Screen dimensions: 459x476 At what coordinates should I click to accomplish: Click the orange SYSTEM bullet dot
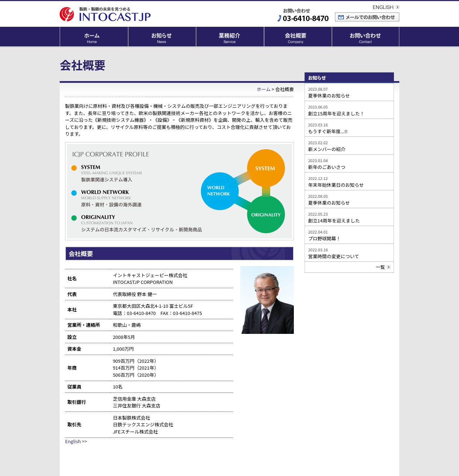pyautogui.click(x=74, y=168)
